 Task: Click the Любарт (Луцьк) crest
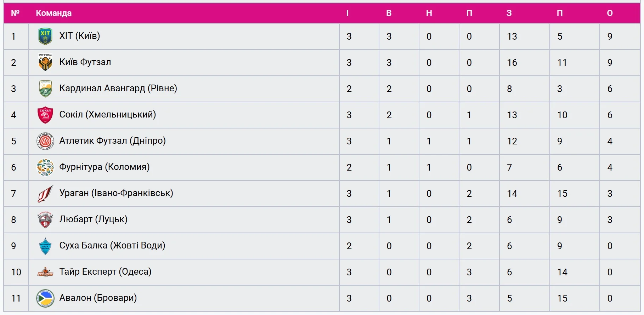[x=45, y=220]
